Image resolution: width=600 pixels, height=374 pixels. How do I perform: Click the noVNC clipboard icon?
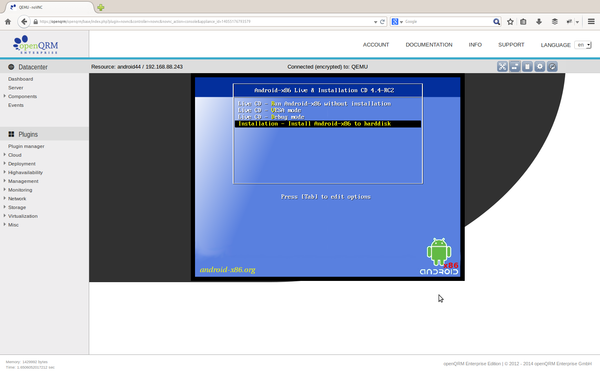tap(527, 67)
